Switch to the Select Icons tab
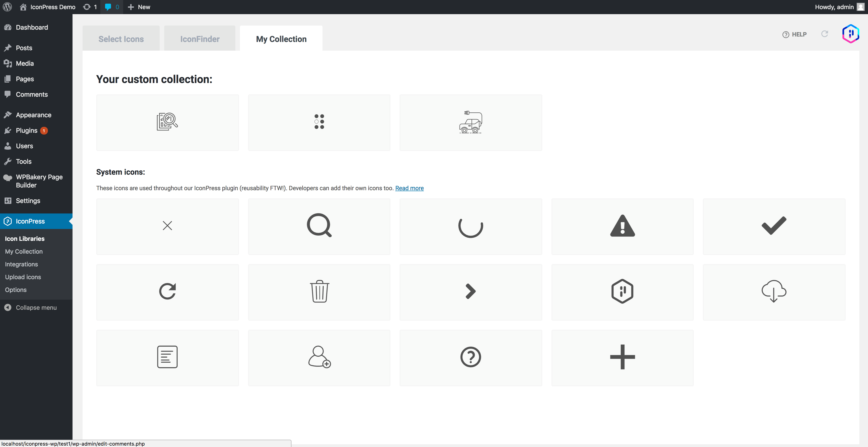Image resolution: width=868 pixels, height=447 pixels. click(x=121, y=39)
